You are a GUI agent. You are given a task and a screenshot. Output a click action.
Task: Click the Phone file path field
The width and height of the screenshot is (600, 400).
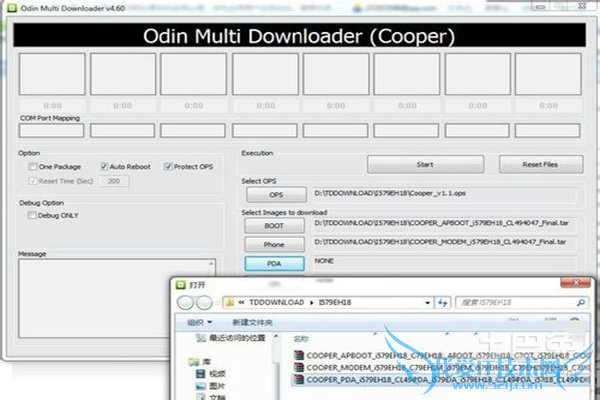click(444, 244)
